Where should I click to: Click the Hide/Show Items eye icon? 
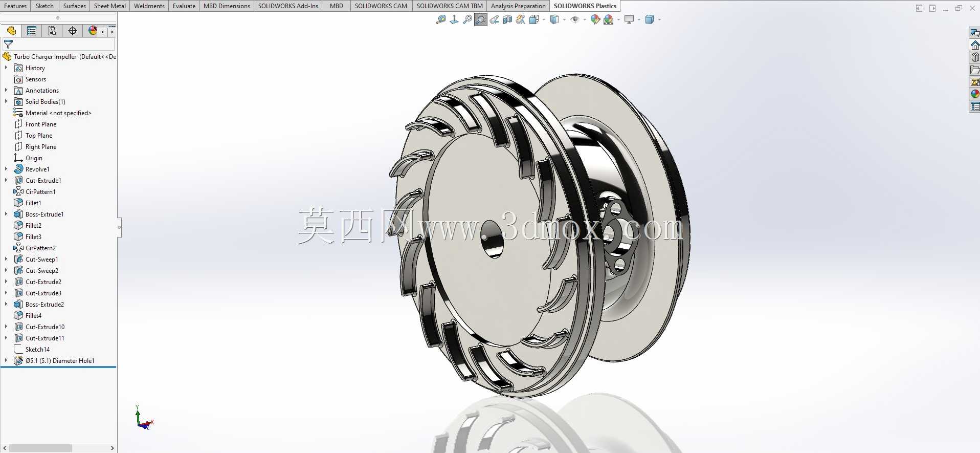575,19
